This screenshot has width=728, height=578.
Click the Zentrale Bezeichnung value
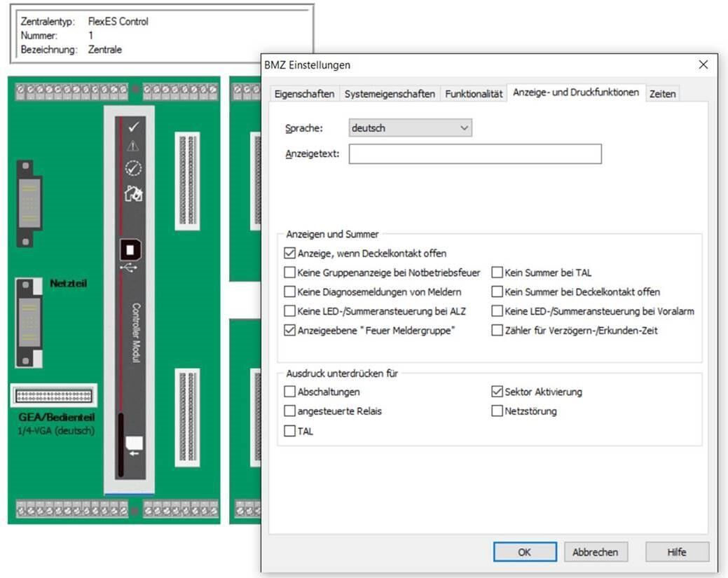pyautogui.click(x=105, y=50)
